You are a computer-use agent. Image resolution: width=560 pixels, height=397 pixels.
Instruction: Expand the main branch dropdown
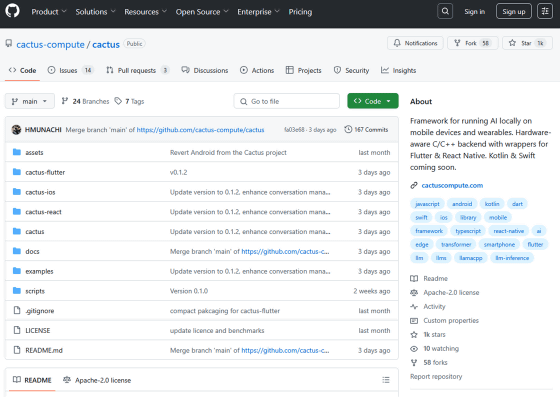30,101
